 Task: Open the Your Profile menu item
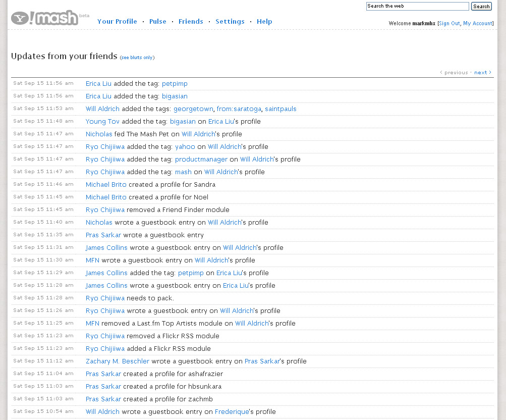117,22
